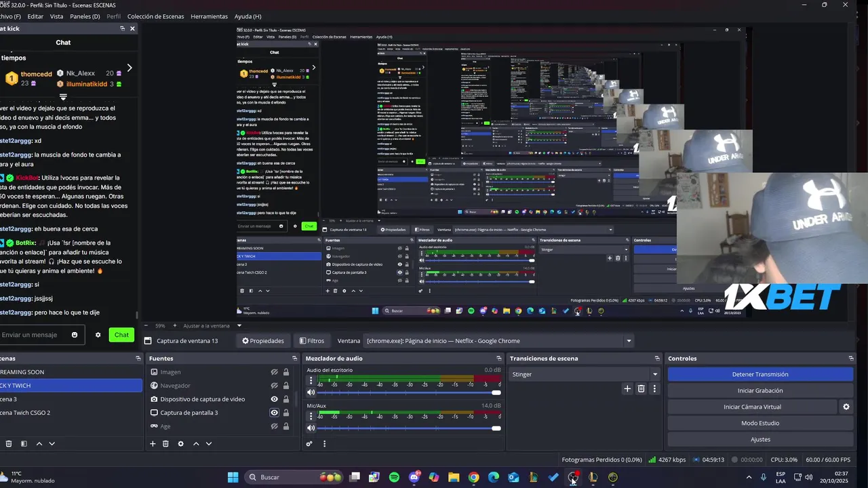This screenshot has height=488, width=868.
Task: Open Audio del escritorio options menu dots
Action: (x=311, y=381)
